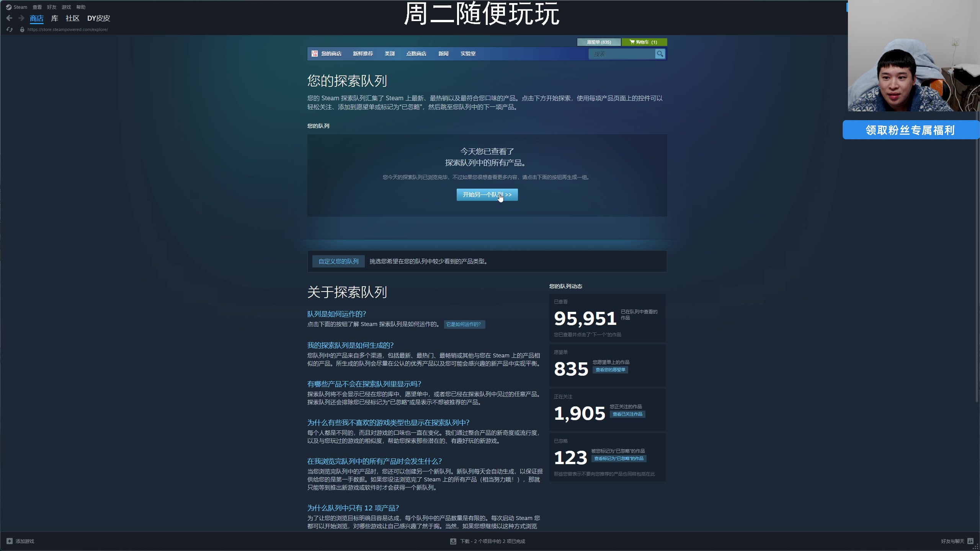
Task: Open the 愿望单 (835) button
Action: 599,42
